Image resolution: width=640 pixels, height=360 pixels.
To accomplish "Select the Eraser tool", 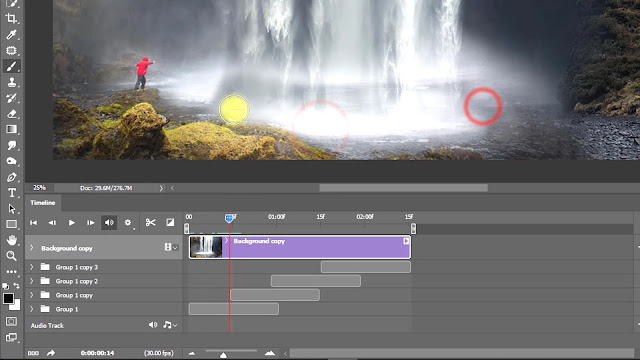I will point(11,114).
